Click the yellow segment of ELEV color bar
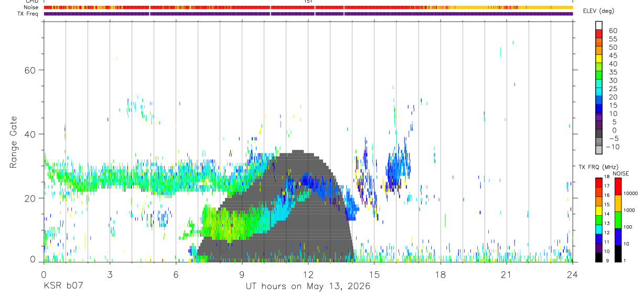Screen dimensions: 644x297 pyautogui.click(x=599, y=58)
